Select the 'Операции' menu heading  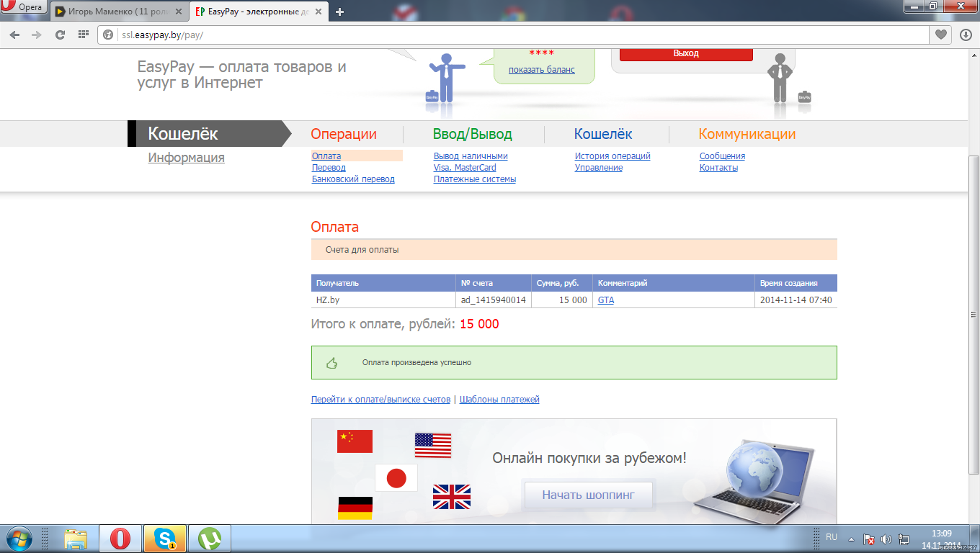pos(344,135)
